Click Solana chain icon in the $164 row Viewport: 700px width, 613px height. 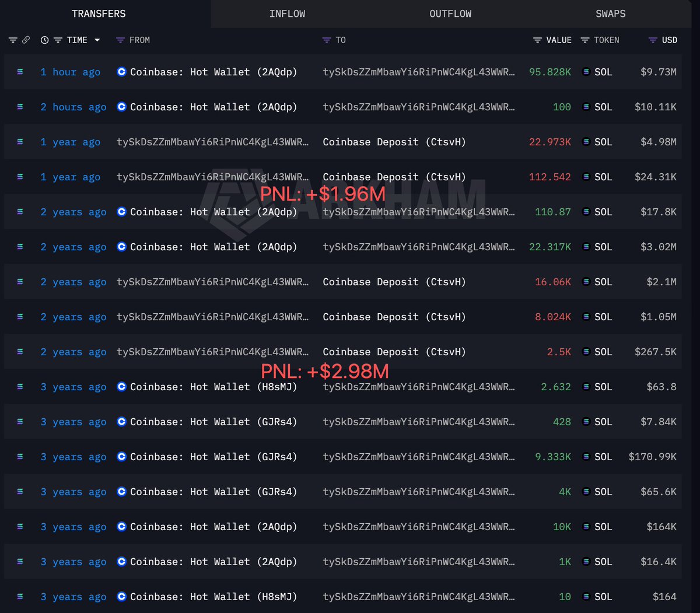click(20, 597)
